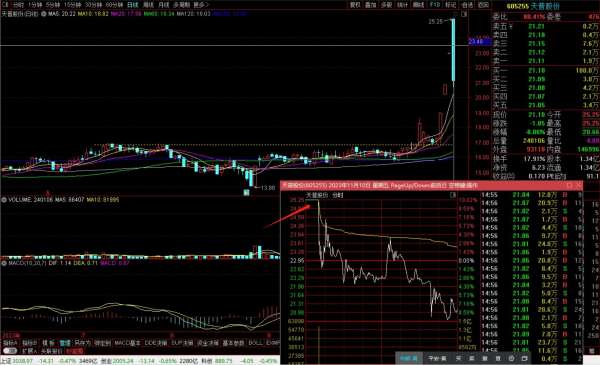Image resolution: width=600 pixels, height=365 pixels.
Task: Select the 分时图 tab in popup toolbar
Action: coord(409,358)
